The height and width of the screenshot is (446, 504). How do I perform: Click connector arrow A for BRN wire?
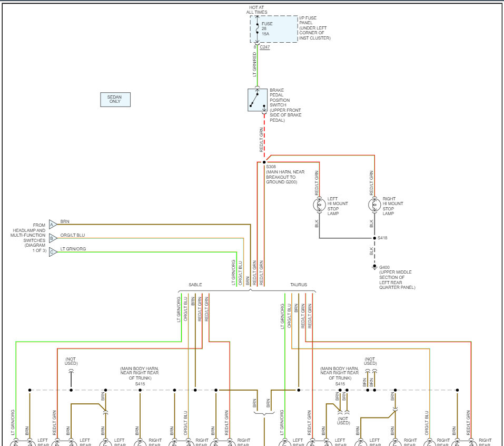53,224
